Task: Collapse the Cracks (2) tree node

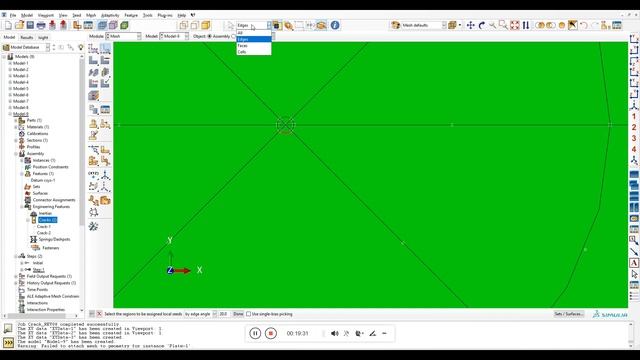Action: pyautogui.click(x=28, y=220)
